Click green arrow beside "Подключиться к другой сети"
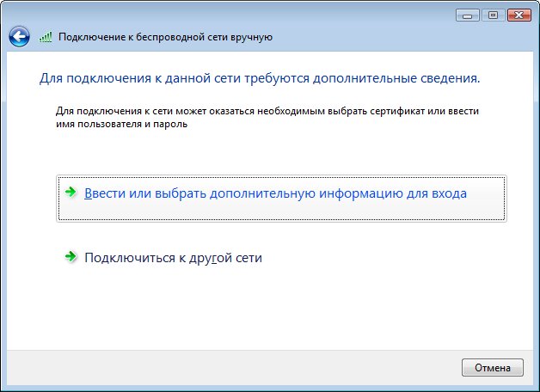 pyautogui.click(x=71, y=257)
